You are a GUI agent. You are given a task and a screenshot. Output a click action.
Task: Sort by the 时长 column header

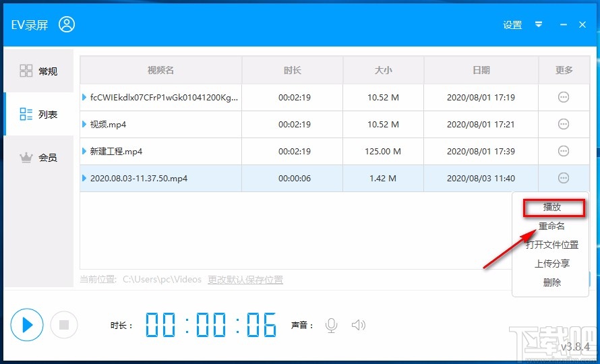pyautogui.click(x=293, y=70)
